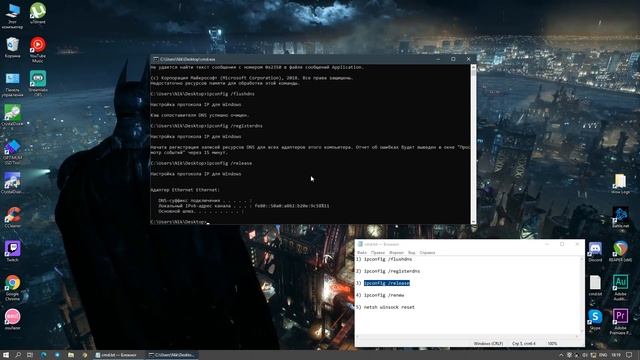Click the command prompt title bar icon

[x=156, y=59]
